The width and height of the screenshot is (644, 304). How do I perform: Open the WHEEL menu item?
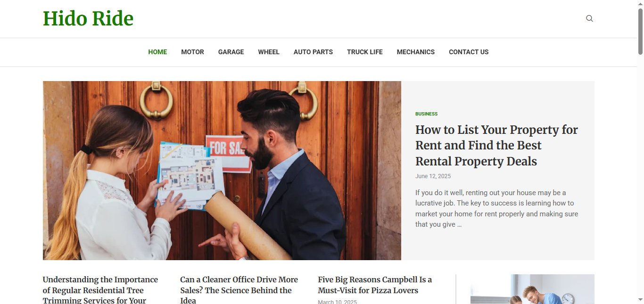[x=269, y=52]
